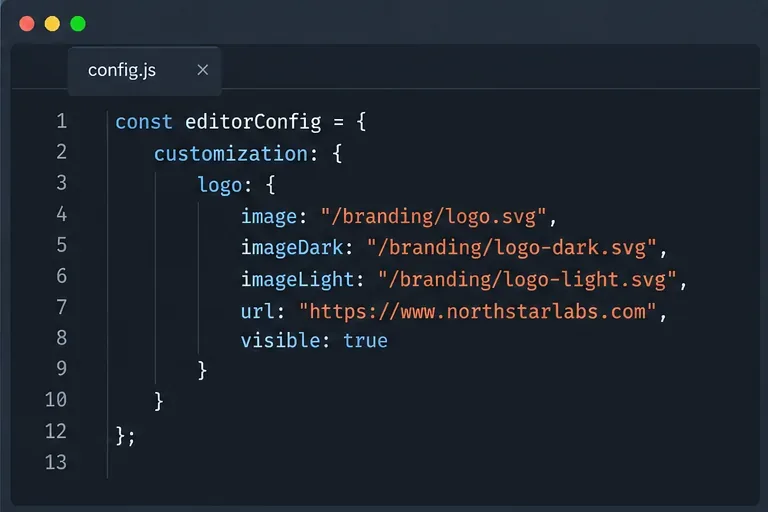Click the opening brace after logo:
Image resolution: width=768 pixels, height=512 pixels.
(270, 185)
